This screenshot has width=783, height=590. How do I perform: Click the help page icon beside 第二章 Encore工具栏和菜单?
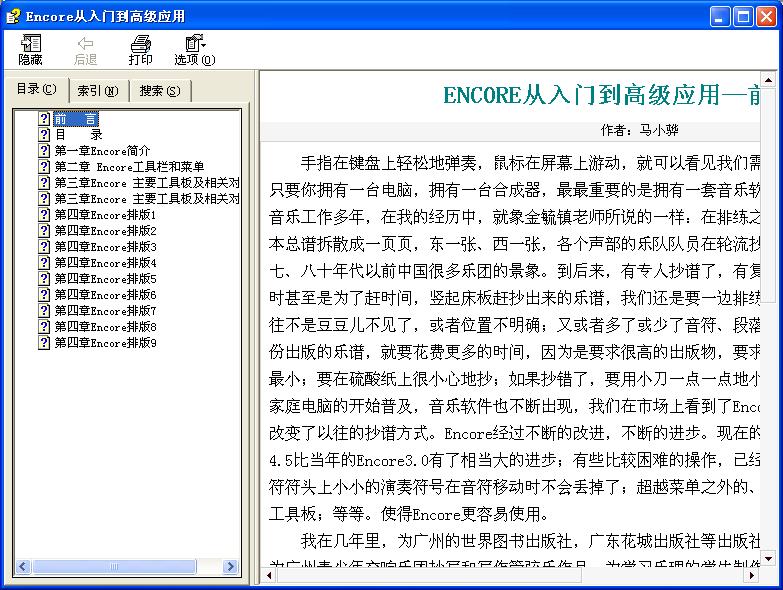pyautogui.click(x=44, y=167)
